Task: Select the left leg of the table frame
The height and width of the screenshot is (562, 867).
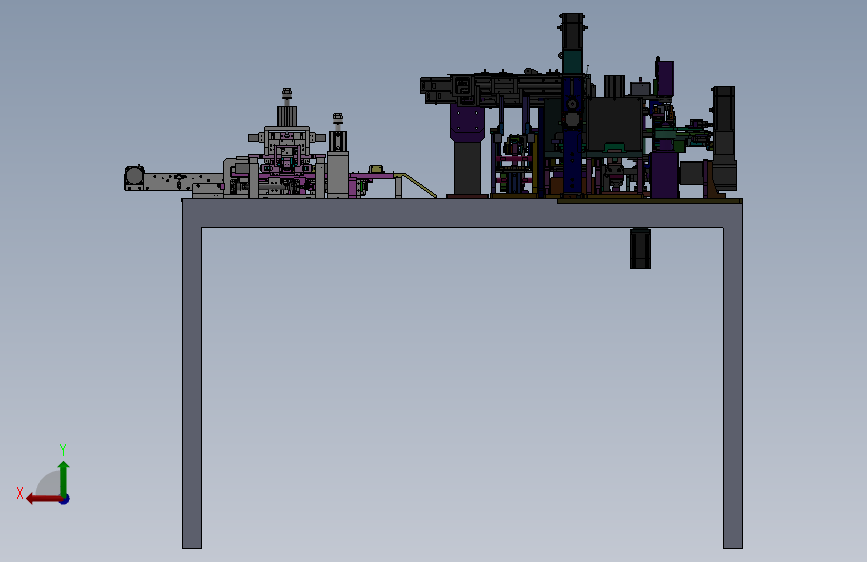Action: point(192,387)
